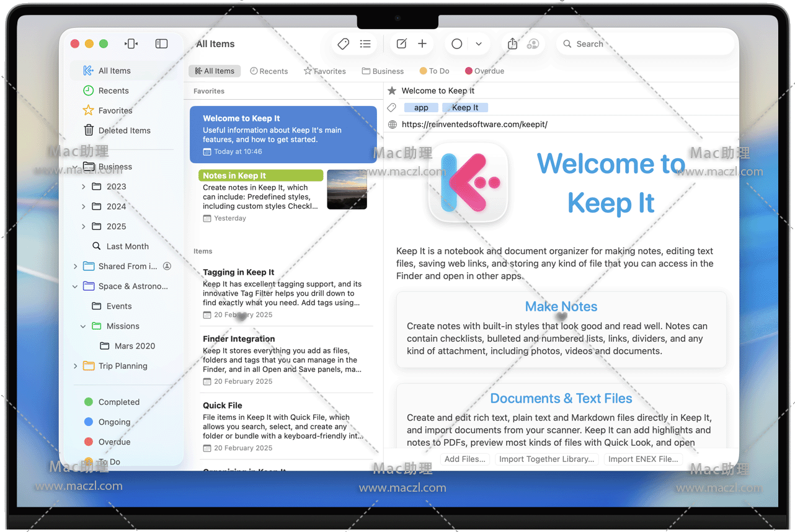Click the Add Files... button
The image size is (795, 532).
(465, 459)
